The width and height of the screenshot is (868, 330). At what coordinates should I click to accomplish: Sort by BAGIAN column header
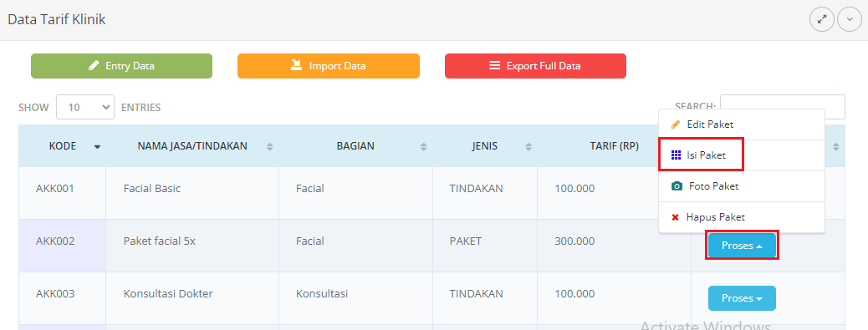click(x=355, y=146)
